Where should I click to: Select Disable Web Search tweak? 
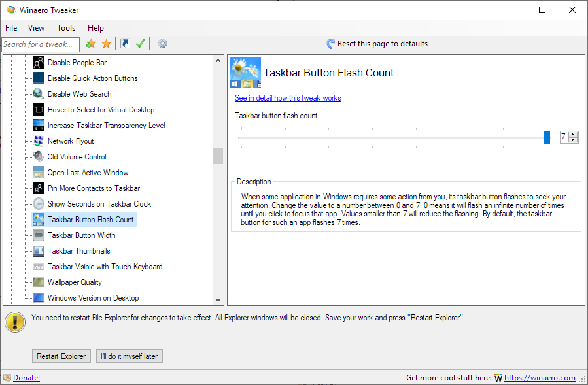(80, 94)
